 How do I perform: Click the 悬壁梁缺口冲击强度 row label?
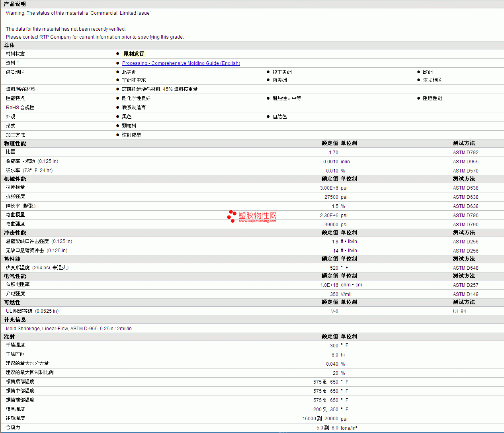click(39, 241)
